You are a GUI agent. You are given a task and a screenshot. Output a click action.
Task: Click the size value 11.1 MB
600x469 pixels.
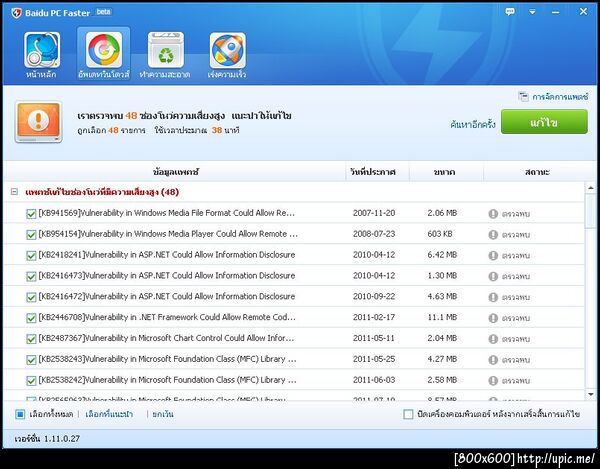point(442,317)
